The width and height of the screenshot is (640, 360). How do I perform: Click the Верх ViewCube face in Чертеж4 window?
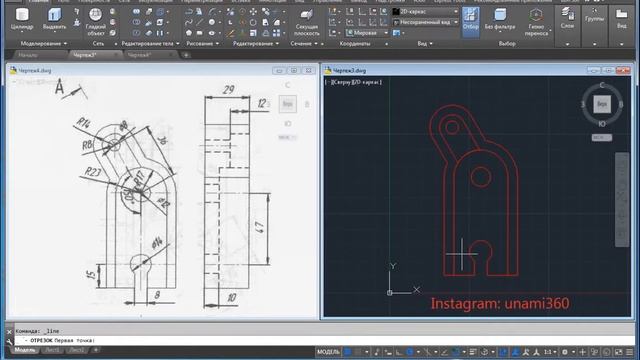pyautogui.click(x=287, y=104)
